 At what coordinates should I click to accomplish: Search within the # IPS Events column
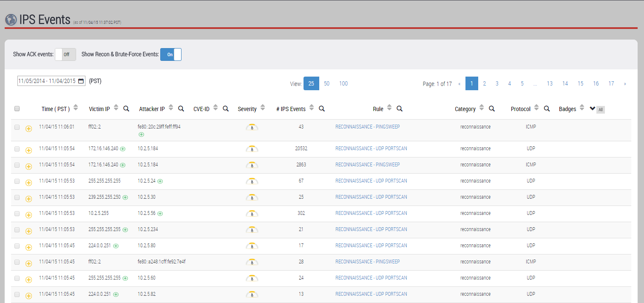[x=322, y=109]
